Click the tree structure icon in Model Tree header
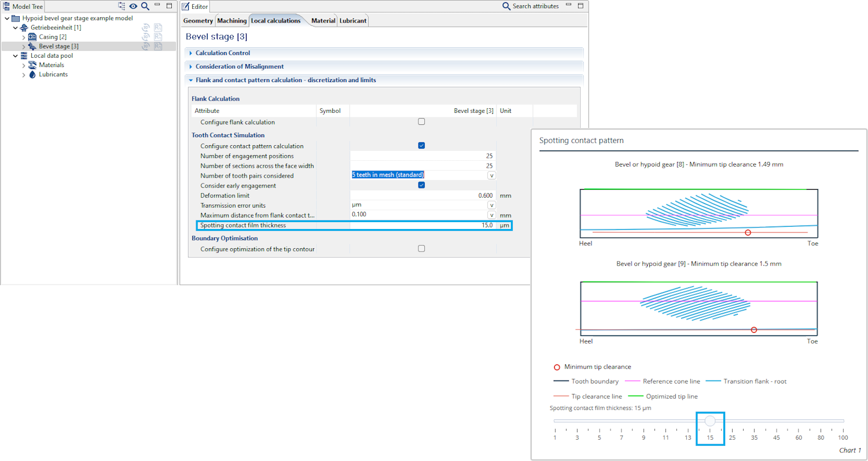 122,6
